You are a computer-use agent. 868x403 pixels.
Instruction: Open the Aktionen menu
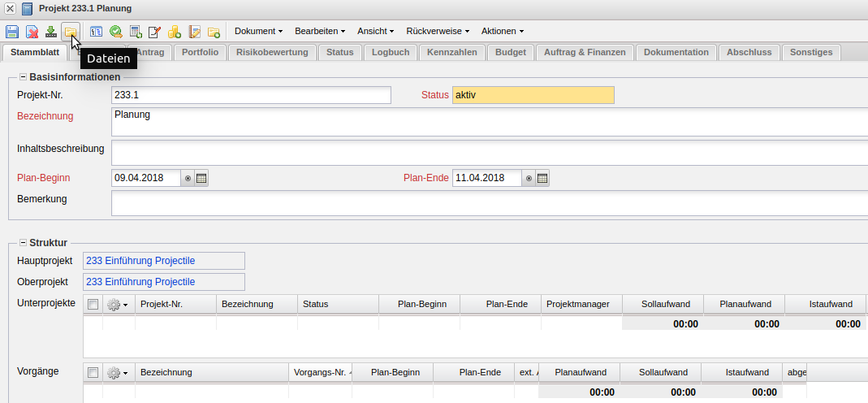point(502,32)
